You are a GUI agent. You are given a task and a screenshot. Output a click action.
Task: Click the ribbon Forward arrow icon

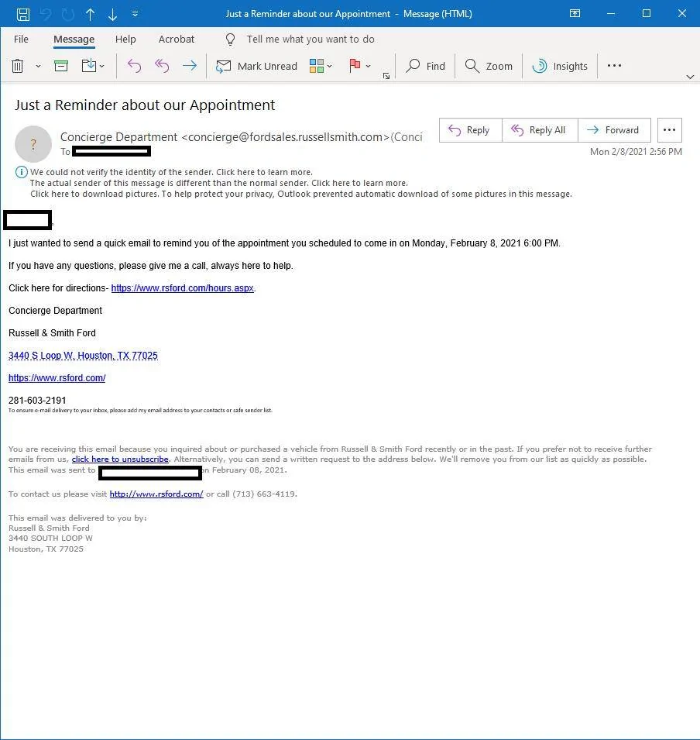(x=190, y=66)
